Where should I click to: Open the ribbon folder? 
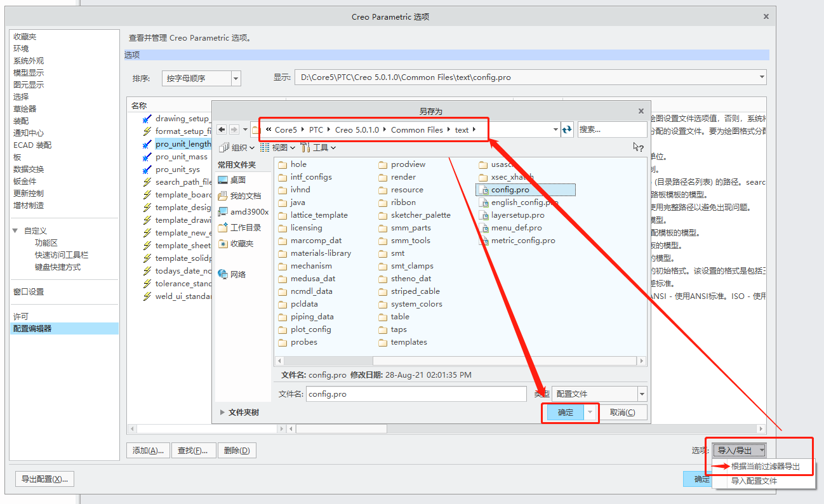tap(397, 202)
